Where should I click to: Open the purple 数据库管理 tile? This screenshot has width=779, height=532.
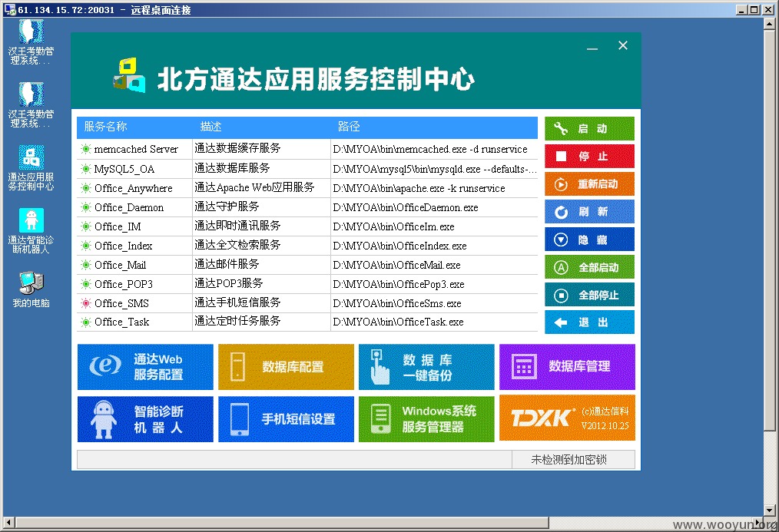(567, 367)
